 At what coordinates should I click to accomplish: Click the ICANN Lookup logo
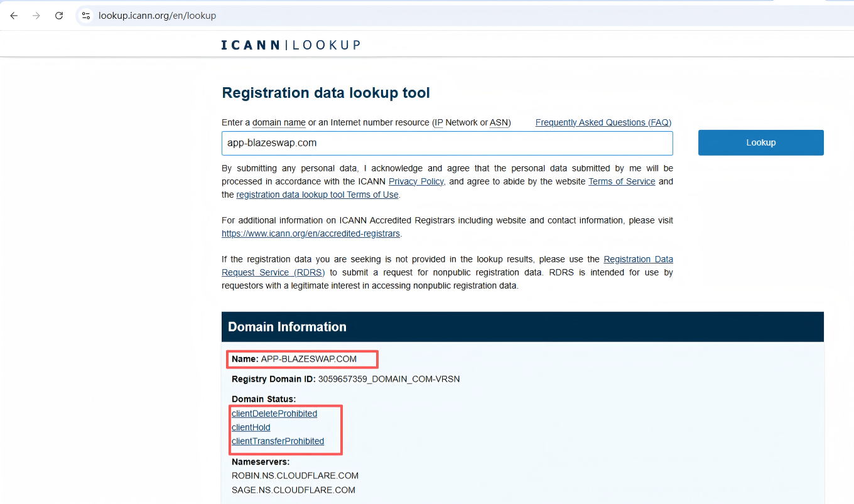(291, 45)
